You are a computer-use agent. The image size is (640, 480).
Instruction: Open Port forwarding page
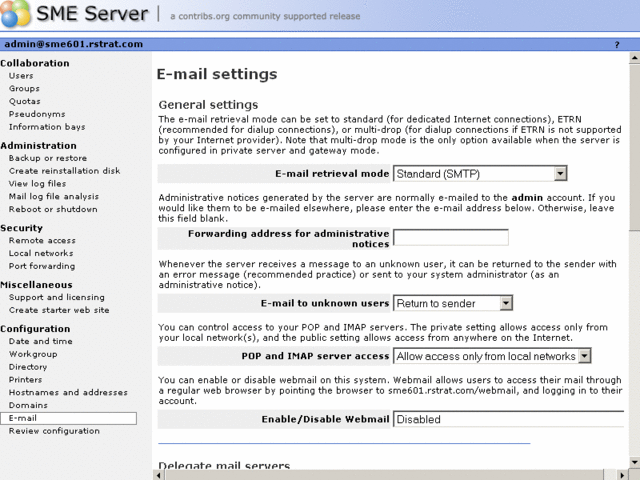pyautogui.click(x=42, y=266)
